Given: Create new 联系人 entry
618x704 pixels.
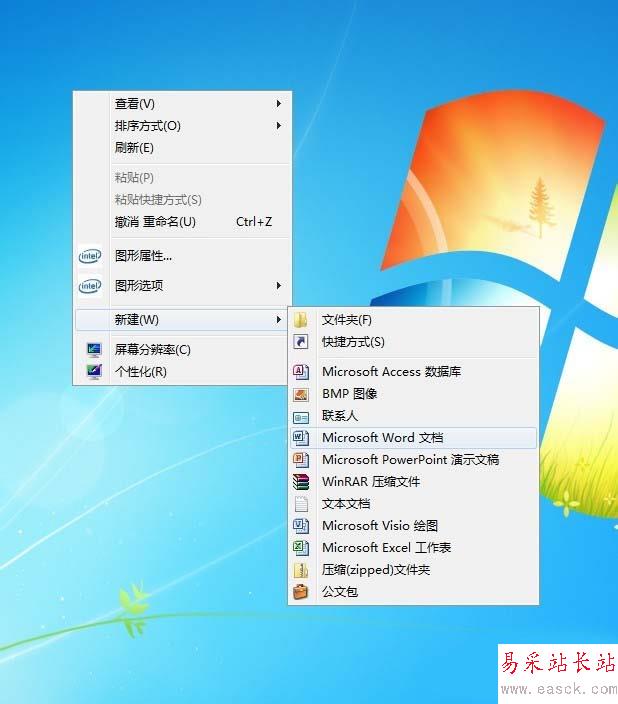Looking at the screenshot, I should tap(414, 416).
